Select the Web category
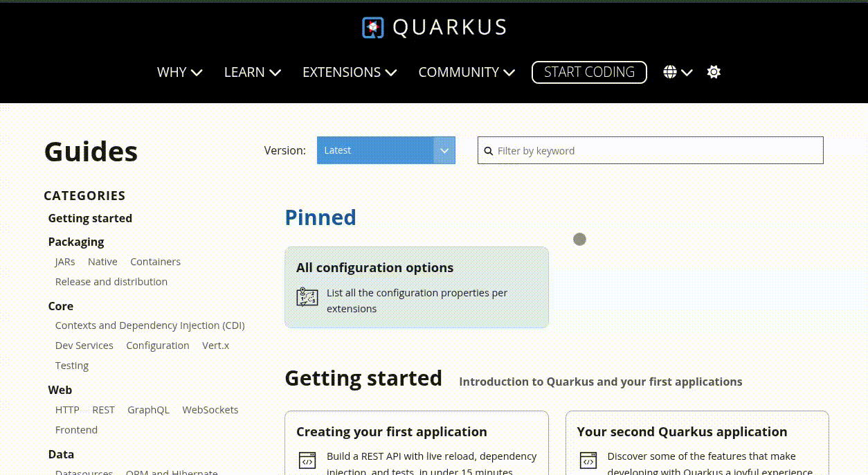The height and width of the screenshot is (475, 868). tap(60, 390)
